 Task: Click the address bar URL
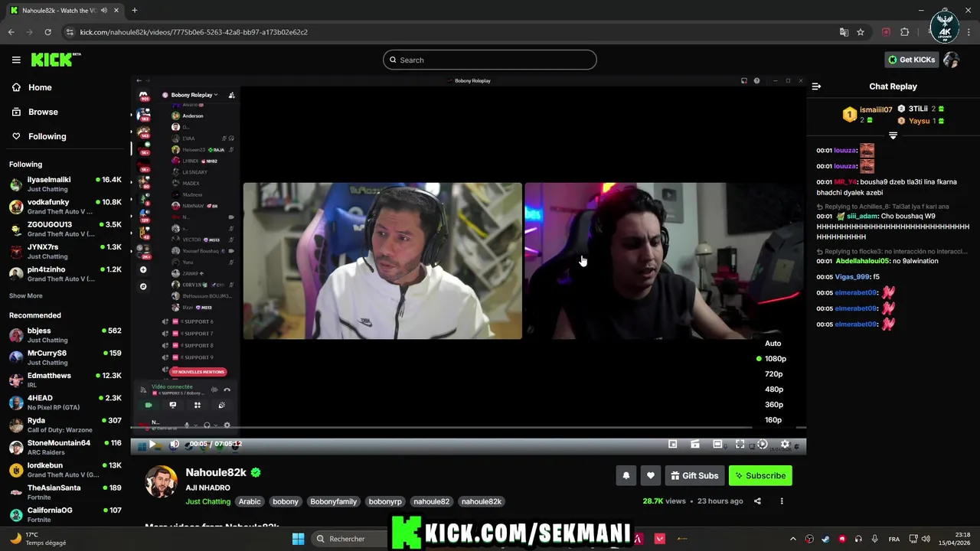(194, 32)
